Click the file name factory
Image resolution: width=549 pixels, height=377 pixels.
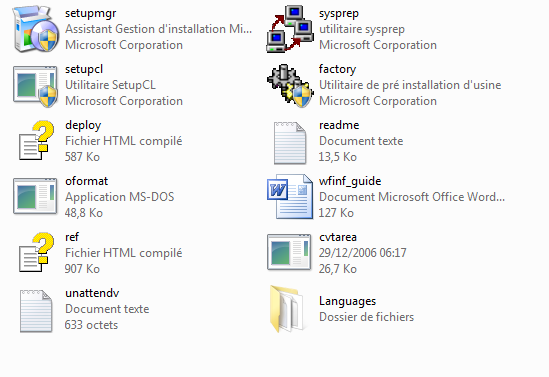(337, 69)
